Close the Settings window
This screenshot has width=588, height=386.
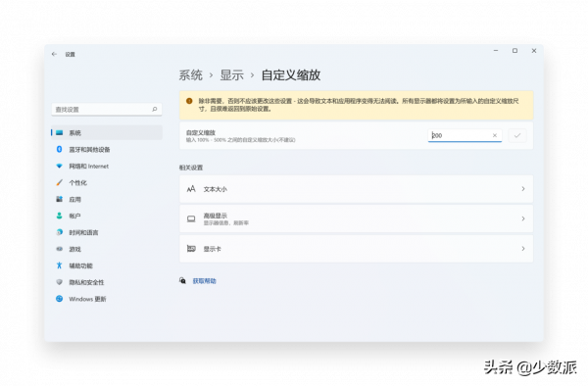(534, 51)
